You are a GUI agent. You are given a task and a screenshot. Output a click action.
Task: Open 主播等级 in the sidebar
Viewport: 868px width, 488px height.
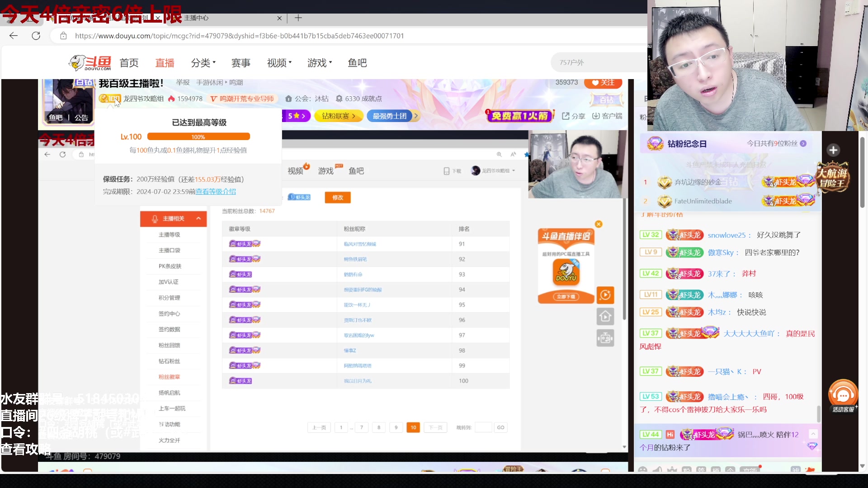point(170,235)
